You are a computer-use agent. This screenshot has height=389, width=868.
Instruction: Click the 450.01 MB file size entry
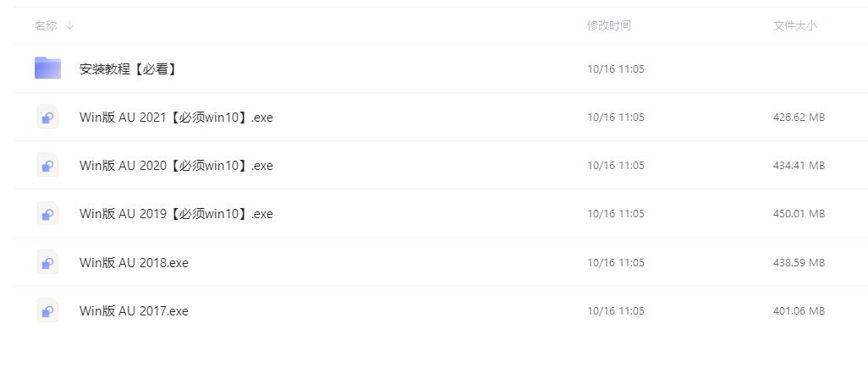tap(799, 214)
